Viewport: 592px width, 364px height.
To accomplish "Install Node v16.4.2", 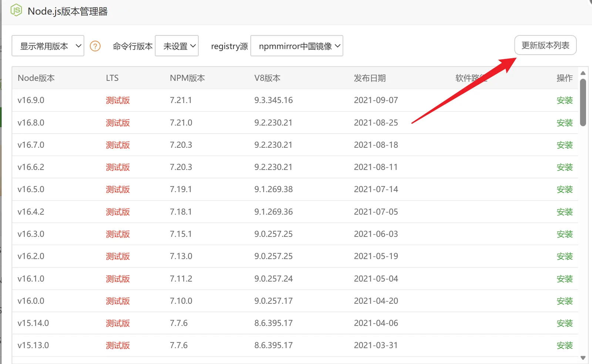I will coord(565,212).
